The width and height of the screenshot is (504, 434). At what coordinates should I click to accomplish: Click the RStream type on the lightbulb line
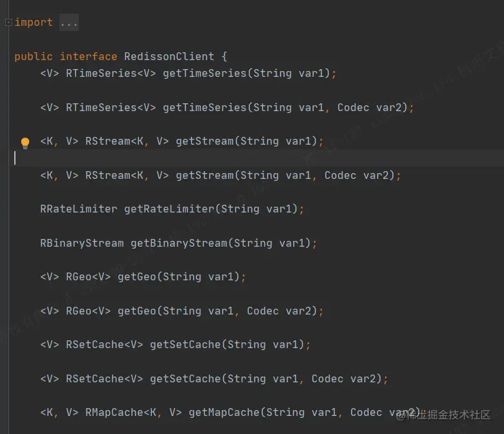[108, 141]
